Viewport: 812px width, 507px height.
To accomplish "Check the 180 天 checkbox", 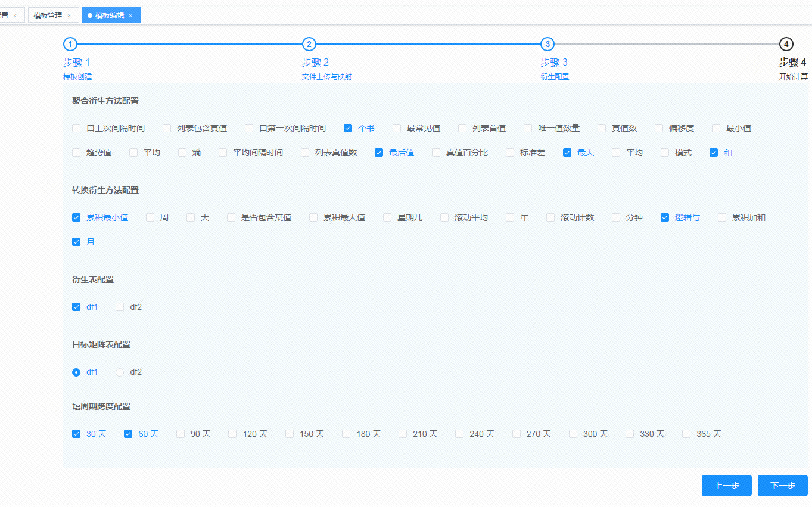I will (x=346, y=434).
